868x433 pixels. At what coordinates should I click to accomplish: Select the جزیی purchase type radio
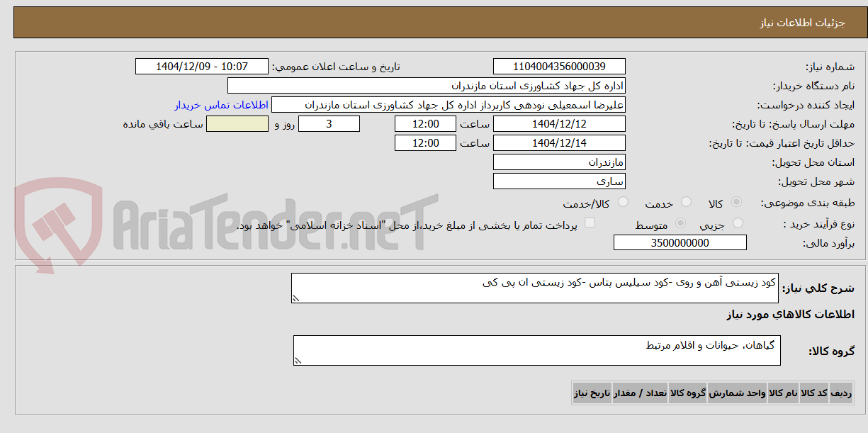click(x=737, y=223)
